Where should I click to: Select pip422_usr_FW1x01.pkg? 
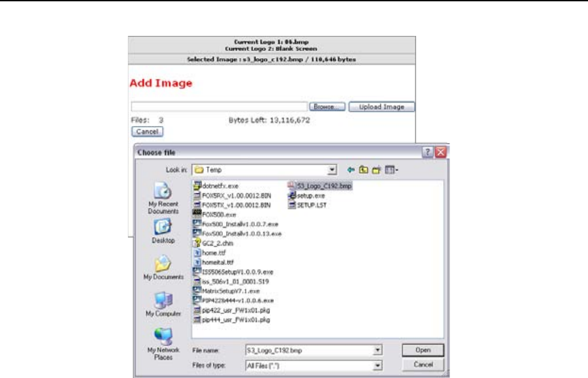click(x=232, y=310)
